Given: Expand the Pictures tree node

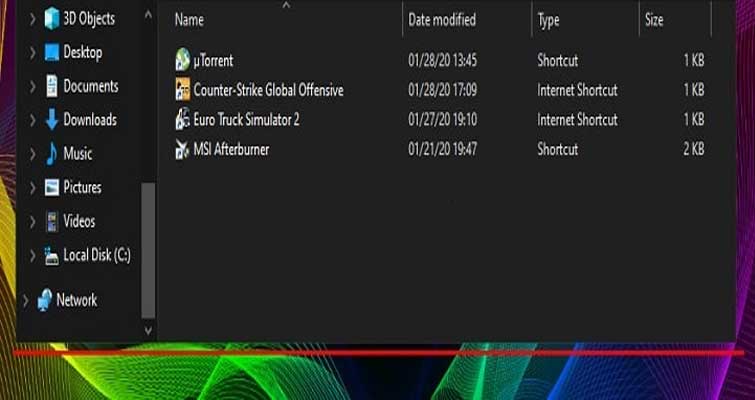Looking at the screenshot, I should 32,188.
